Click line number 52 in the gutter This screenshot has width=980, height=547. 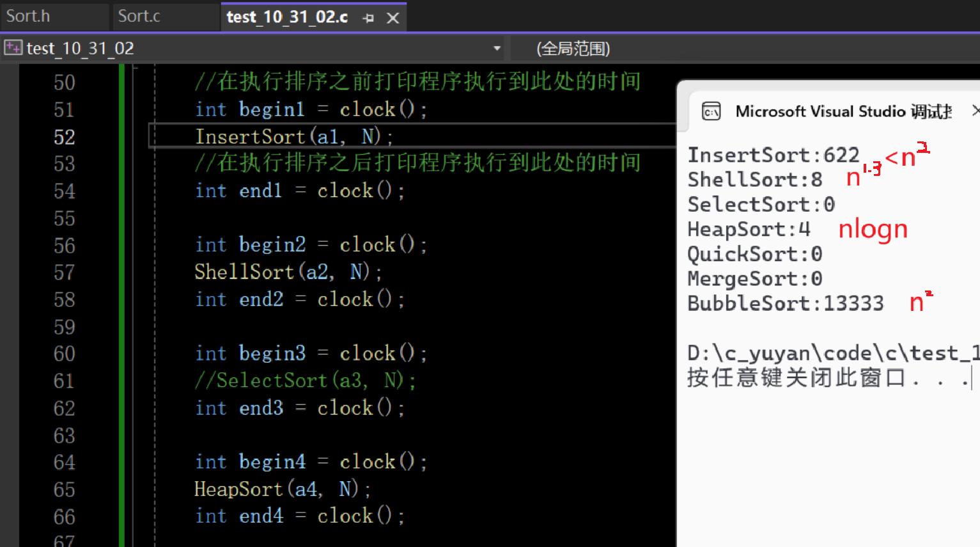[65, 137]
